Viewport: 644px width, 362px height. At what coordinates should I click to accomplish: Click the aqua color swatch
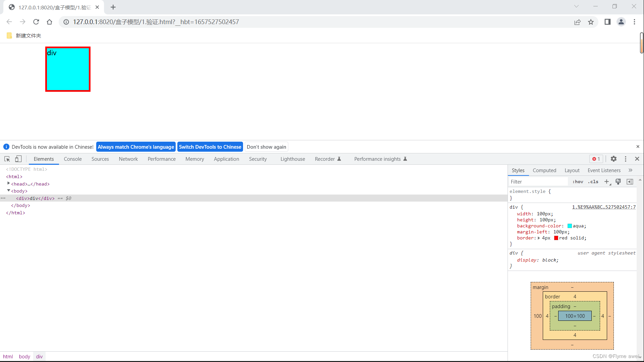(x=569, y=226)
